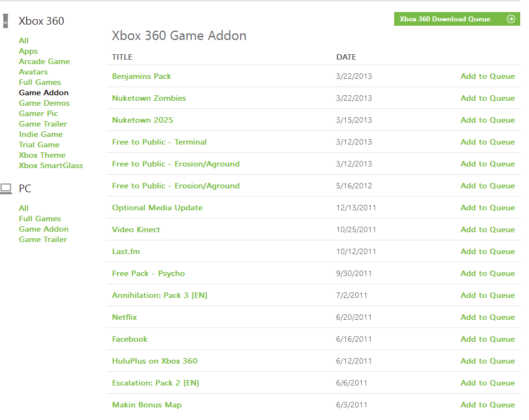The height and width of the screenshot is (420, 529).
Task: Add Annihilation: Pack 3 to queue
Action: coord(488,296)
